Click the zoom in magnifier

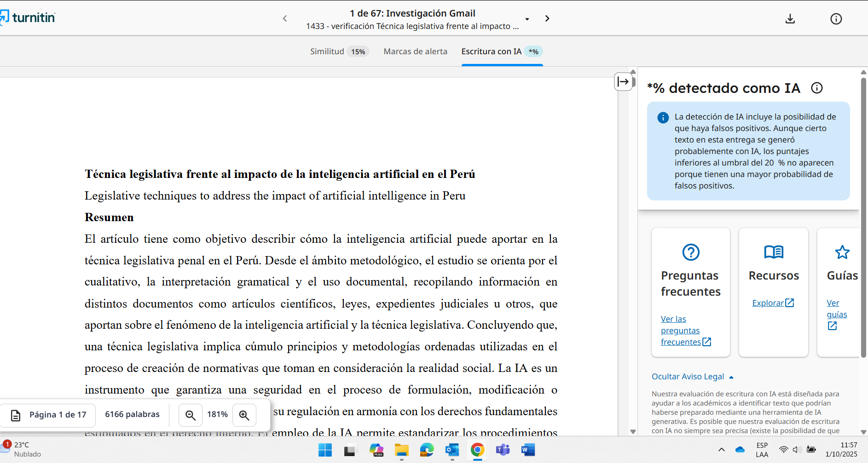click(244, 415)
